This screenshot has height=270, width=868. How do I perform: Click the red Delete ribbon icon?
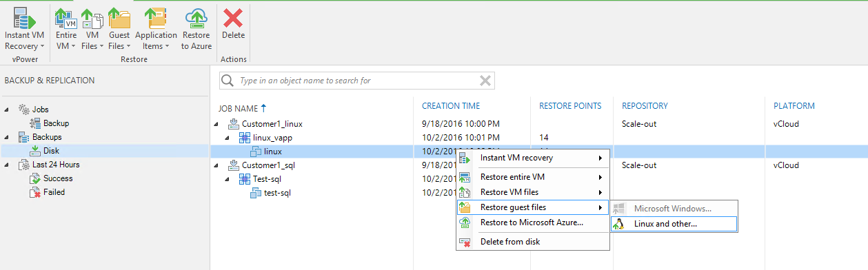coord(233,18)
